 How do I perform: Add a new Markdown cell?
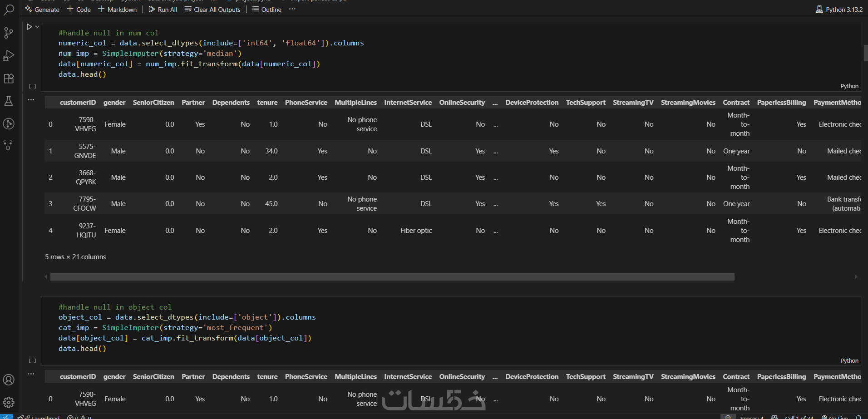point(118,10)
